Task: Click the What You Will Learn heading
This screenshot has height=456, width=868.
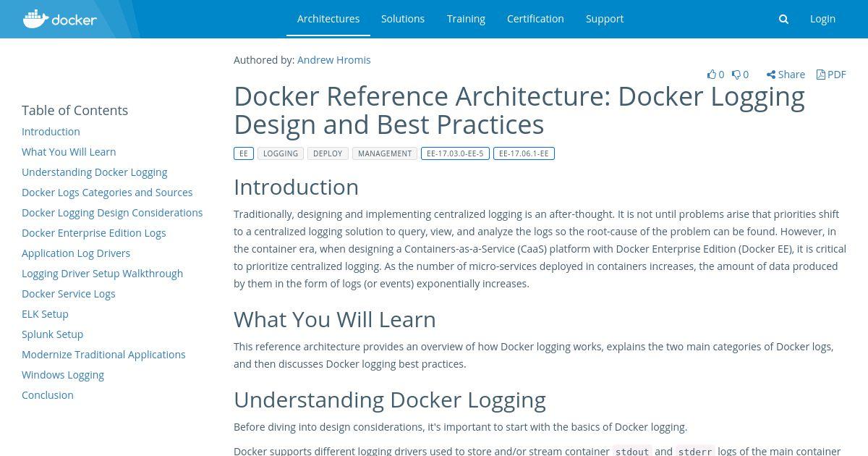Action: 335,320
